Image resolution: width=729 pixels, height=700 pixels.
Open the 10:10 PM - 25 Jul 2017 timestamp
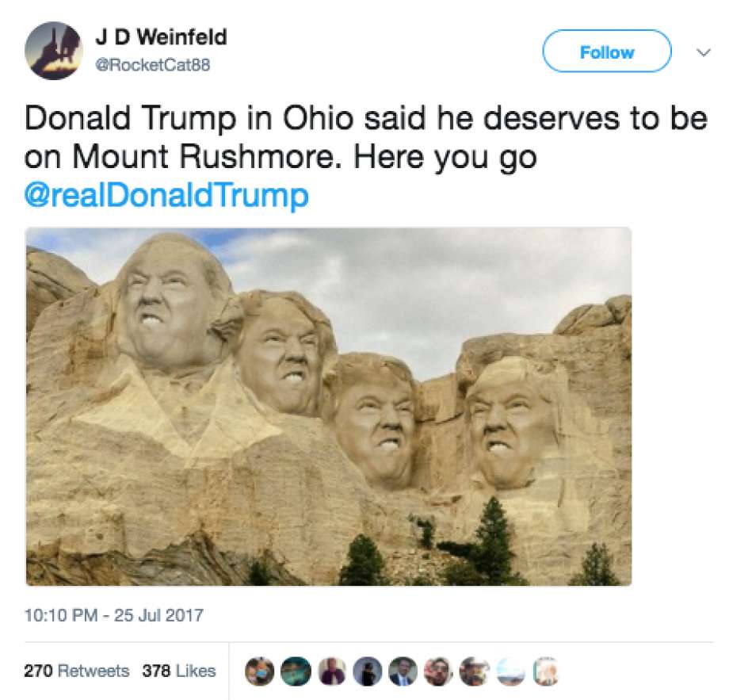(114, 615)
